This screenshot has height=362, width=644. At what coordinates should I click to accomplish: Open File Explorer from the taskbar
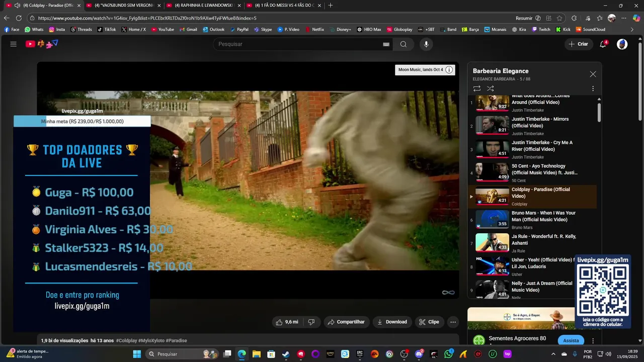pos(257,354)
